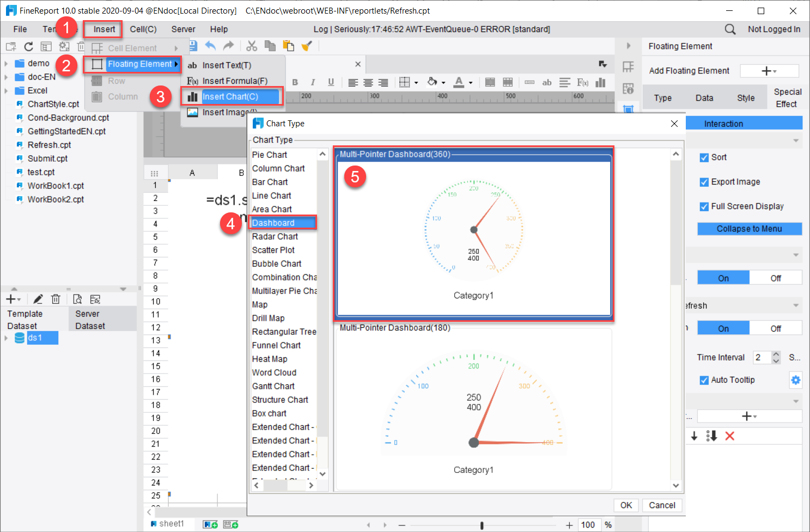Click the Interaction button
Screen dimensions: 810x532
tap(743, 123)
